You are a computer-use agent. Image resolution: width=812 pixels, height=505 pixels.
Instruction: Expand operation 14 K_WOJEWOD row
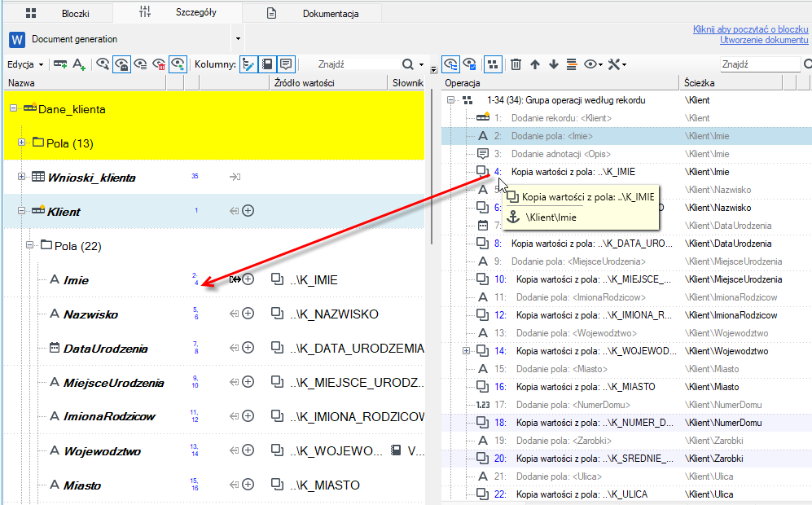click(x=466, y=351)
